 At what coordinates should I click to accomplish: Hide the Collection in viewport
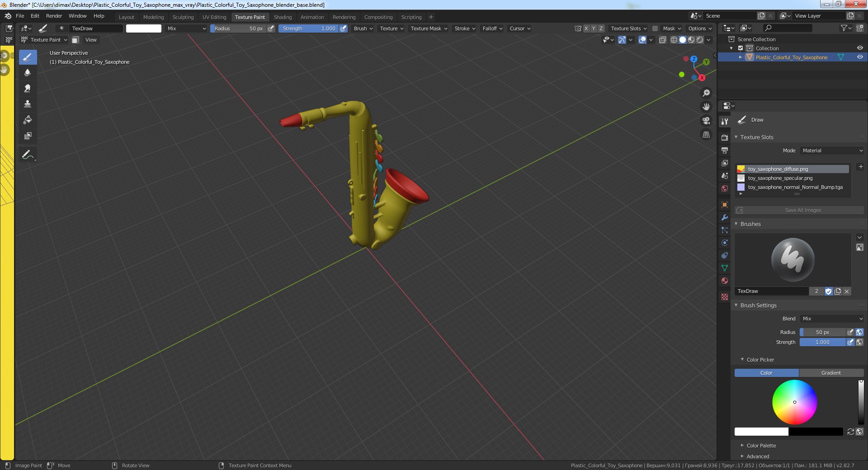pyautogui.click(x=860, y=48)
